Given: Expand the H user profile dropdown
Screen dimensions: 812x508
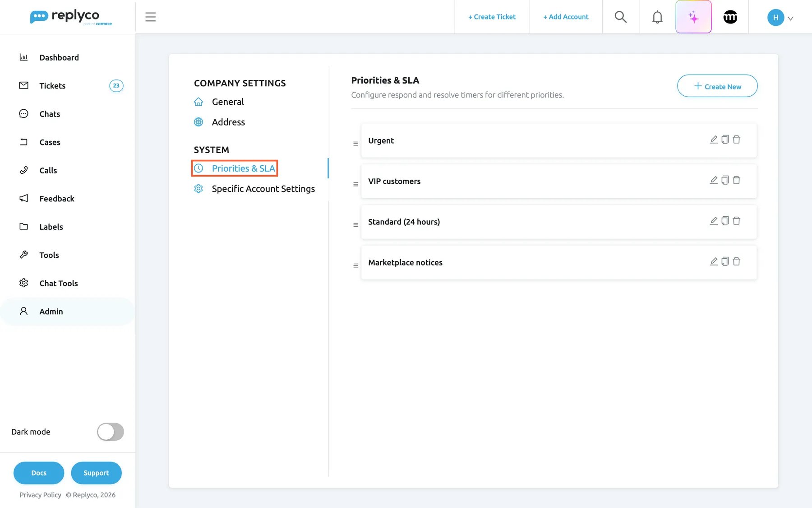Looking at the screenshot, I should pos(780,18).
